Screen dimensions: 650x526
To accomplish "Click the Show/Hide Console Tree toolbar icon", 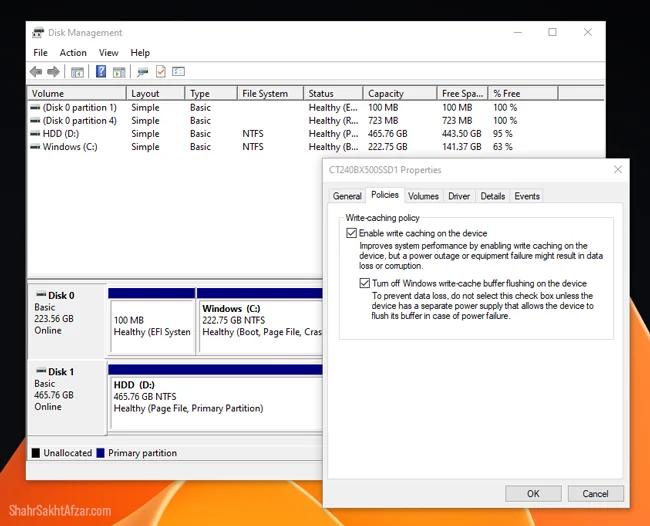I will (x=77, y=72).
